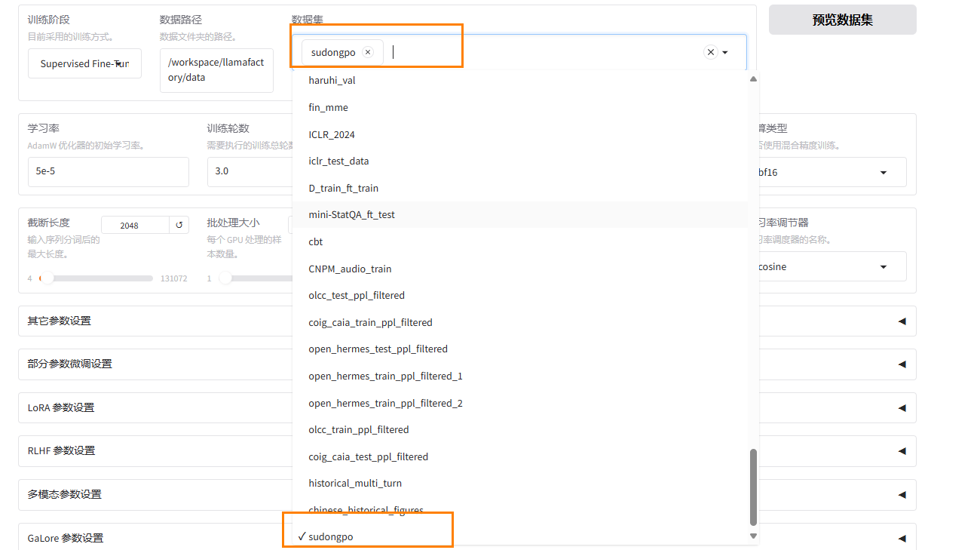Image resolution: width=980 pixels, height=550 pixels.
Task: Open the training stage dropdown
Action: pyautogui.click(x=84, y=64)
